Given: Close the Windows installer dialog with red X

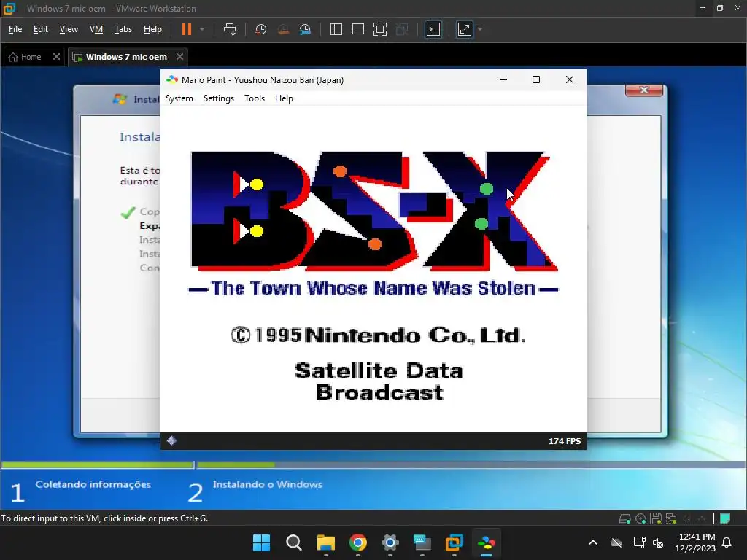Looking at the screenshot, I should point(644,90).
